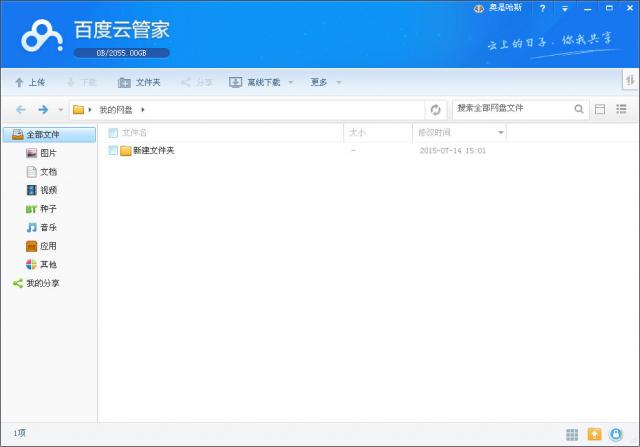Open the title bar main menu arrow
640x447 pixels.
(565, 8)
